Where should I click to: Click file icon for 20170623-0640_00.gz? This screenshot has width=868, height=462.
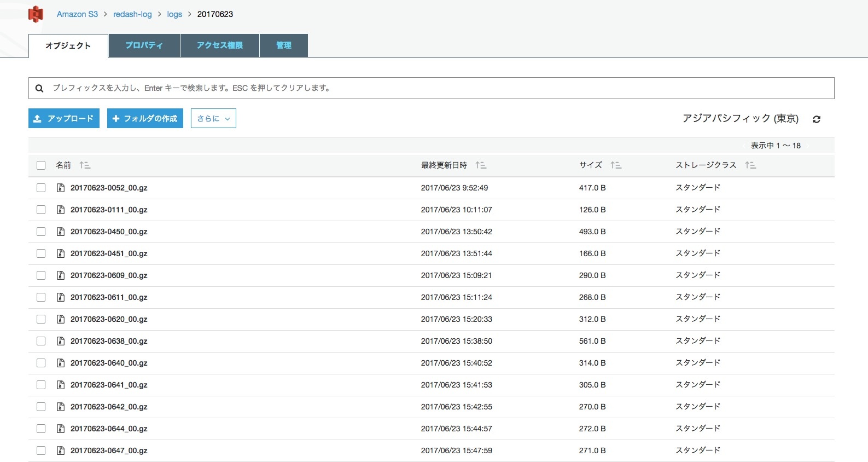[x=61, y=363]
